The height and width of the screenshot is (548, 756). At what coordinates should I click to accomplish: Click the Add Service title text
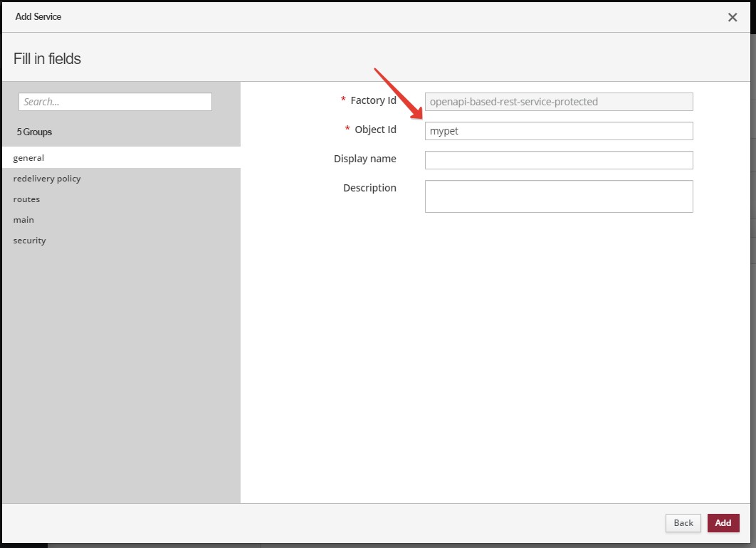tap(38, 16)
